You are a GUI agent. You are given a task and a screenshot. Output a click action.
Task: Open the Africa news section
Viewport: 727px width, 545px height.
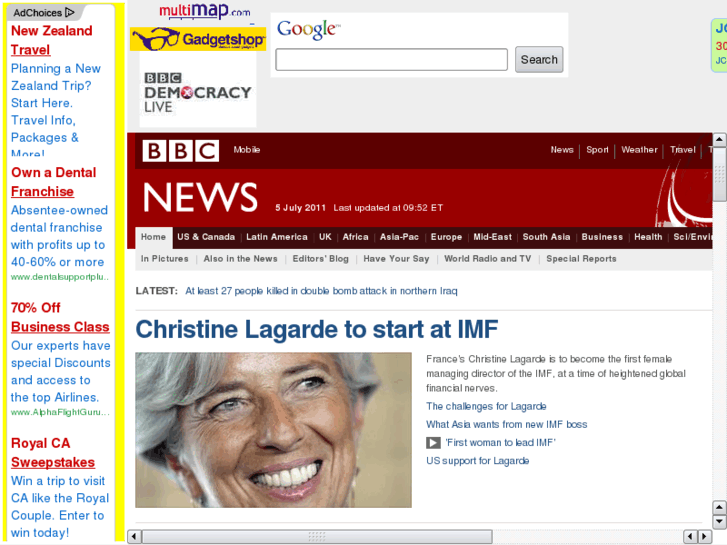pyautogui.click(x=355, y=237)
